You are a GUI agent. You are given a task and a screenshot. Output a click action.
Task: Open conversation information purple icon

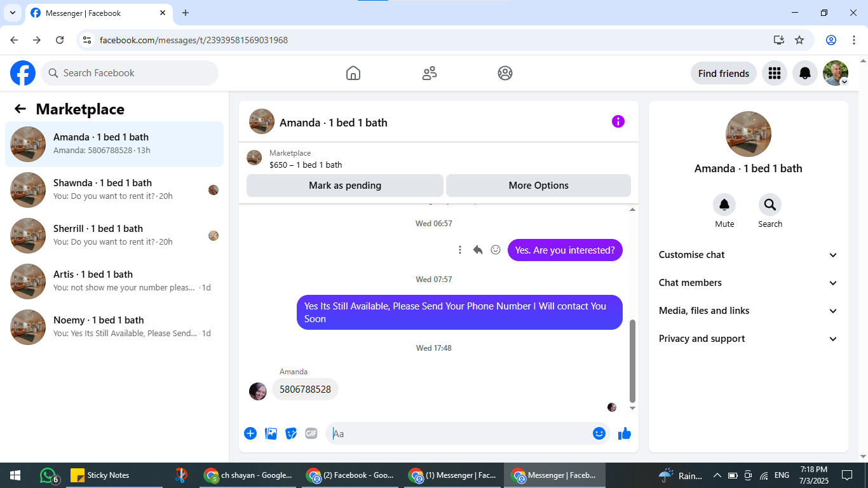[618, 121]
